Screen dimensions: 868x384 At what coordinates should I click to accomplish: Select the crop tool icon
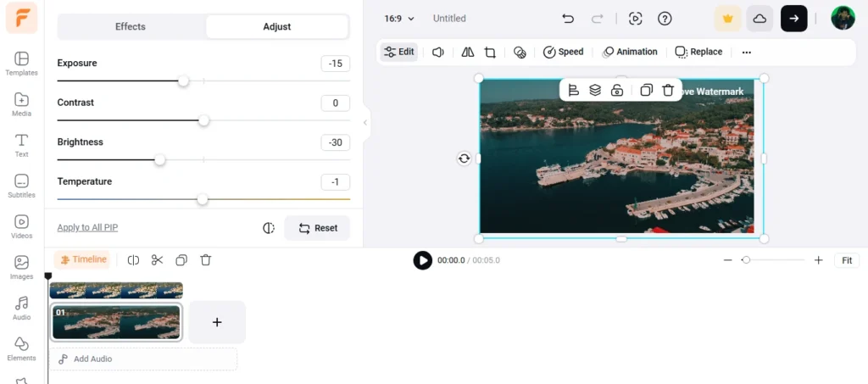490,52
